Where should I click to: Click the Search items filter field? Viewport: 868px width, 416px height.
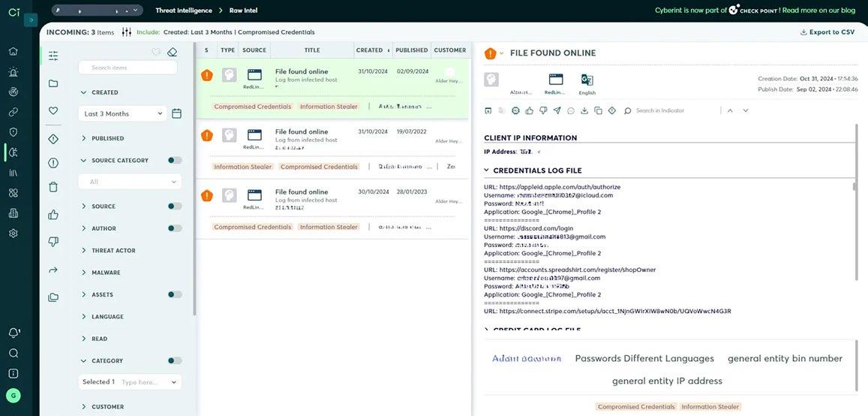[x=128, y=68]
